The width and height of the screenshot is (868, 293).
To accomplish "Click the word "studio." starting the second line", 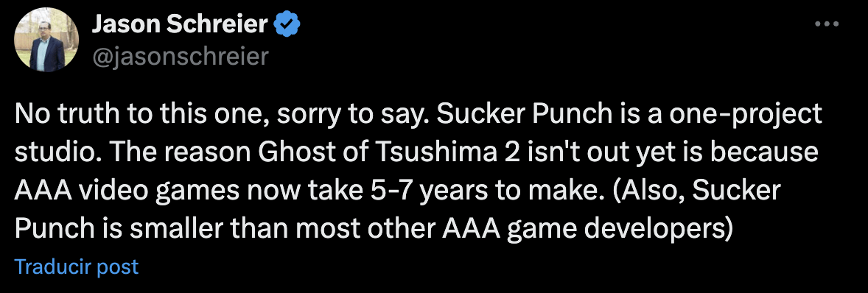I will click(50, 153).
